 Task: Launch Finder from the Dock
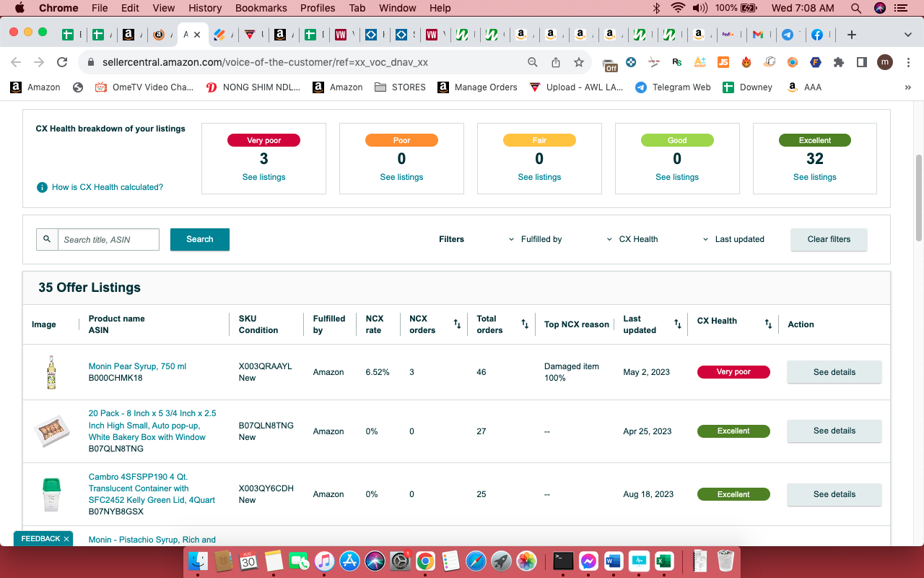click(x=198, y=560)
